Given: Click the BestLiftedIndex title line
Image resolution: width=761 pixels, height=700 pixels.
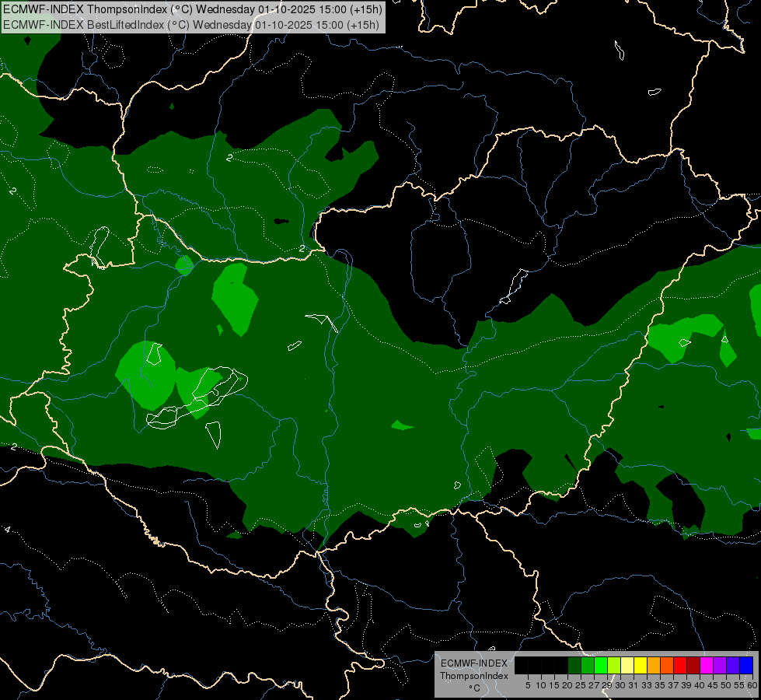Looking at the screenshot, I should 191,25.
